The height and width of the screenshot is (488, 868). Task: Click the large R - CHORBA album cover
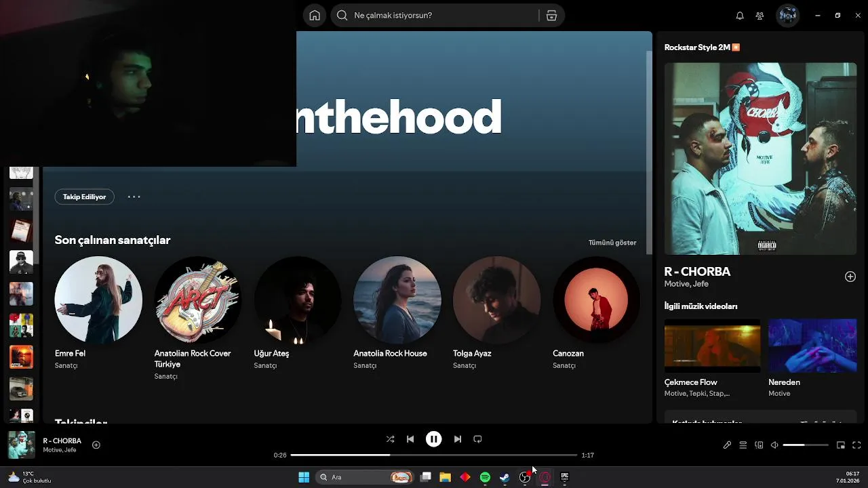[760, 159]
